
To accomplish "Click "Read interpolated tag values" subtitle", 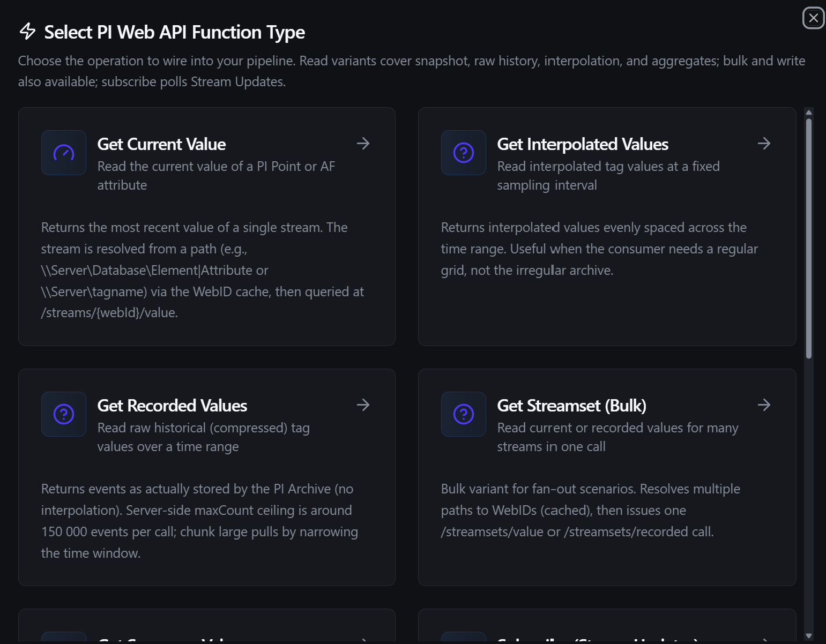I will pos(608,176).
